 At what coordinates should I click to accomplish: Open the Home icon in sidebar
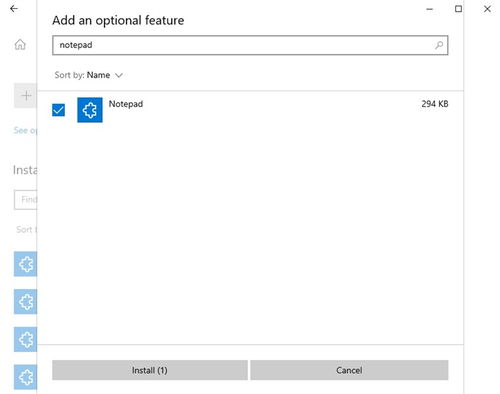pos(20,44)
